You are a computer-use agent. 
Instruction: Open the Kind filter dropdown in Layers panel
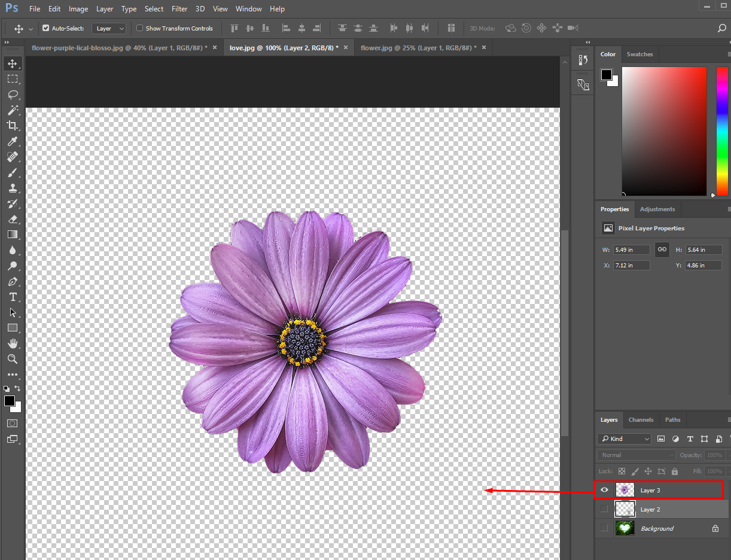(624, 439)
